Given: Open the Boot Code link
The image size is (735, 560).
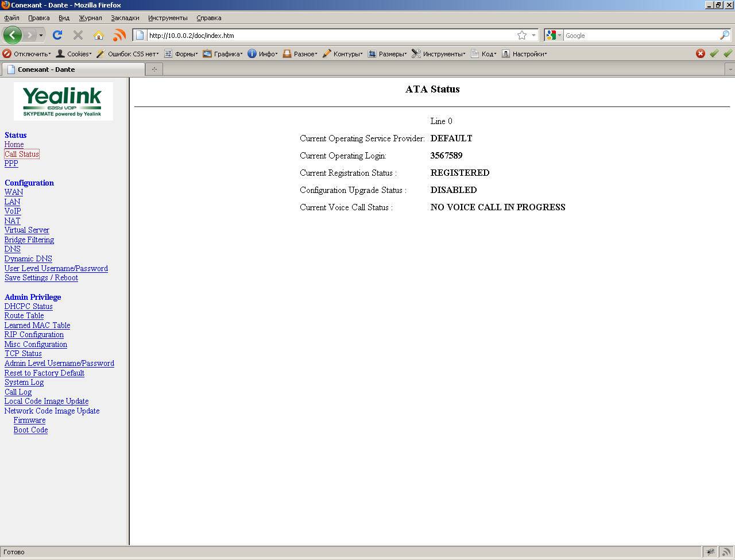Looking at the screenshot, I should 31,430.
